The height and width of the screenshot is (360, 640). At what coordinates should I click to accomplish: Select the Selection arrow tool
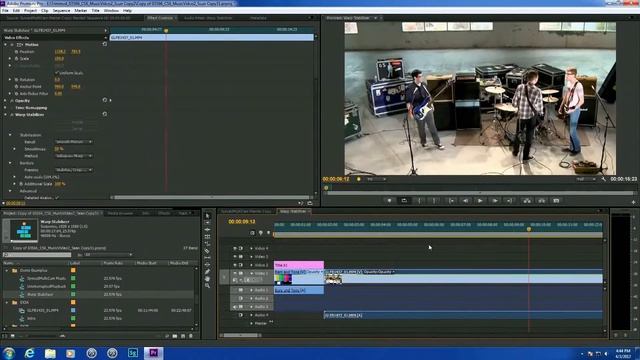click(207, 216)
